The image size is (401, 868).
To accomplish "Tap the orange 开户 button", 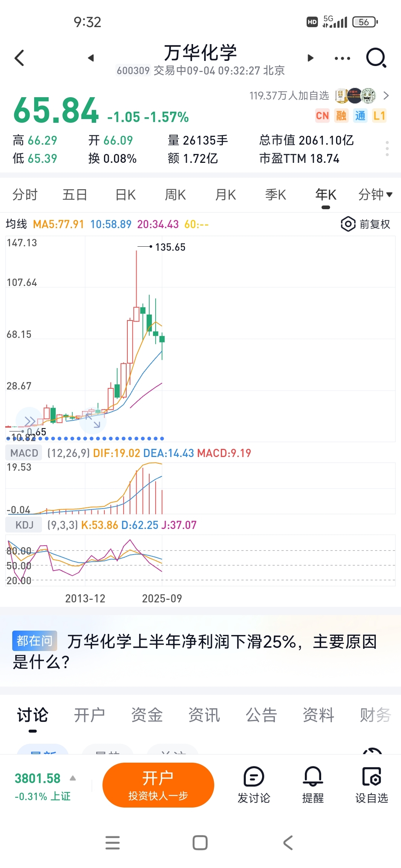I will click(158, 785).
